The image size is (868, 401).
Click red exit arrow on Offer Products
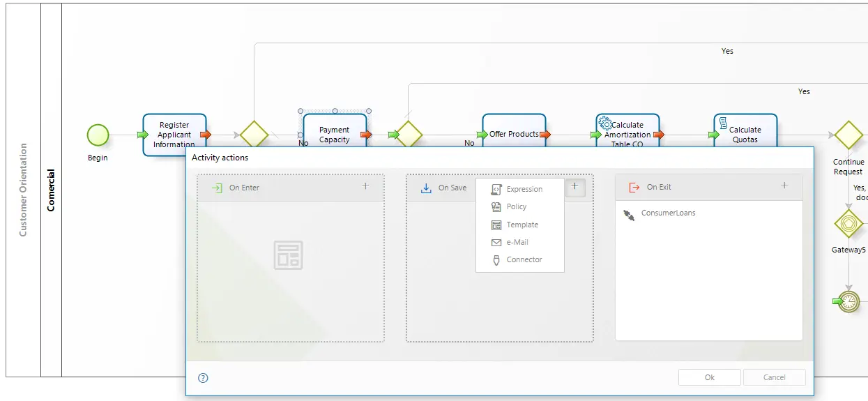point(545,135)
